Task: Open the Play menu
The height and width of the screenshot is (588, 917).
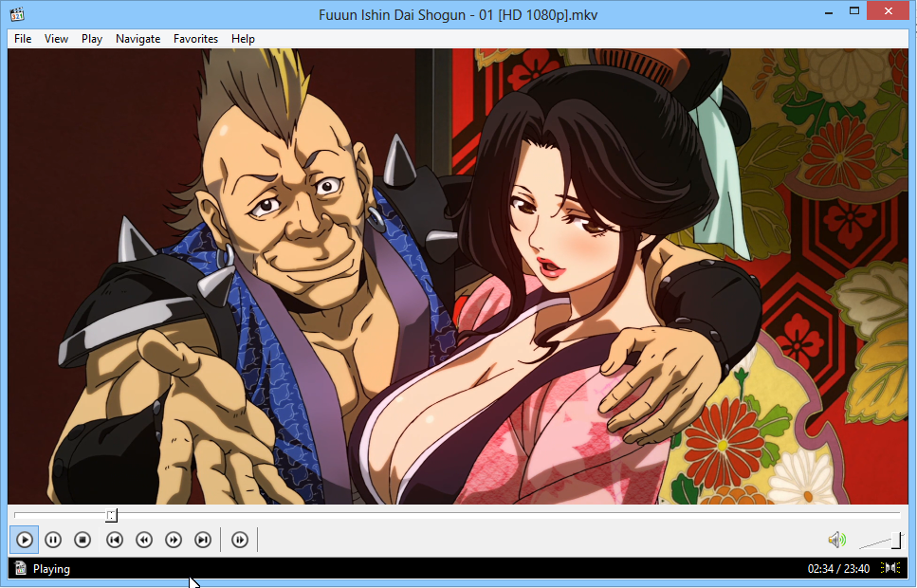Action: click(92, 39)
